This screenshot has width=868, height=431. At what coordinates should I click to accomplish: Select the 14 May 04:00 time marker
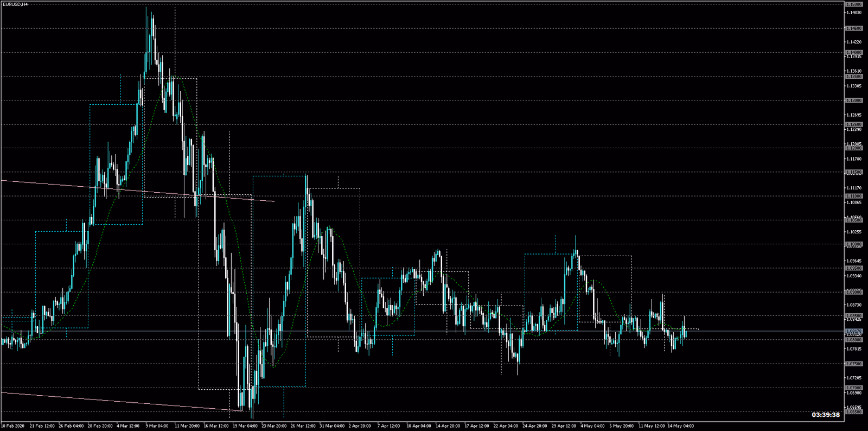click(x=680, y=426)
